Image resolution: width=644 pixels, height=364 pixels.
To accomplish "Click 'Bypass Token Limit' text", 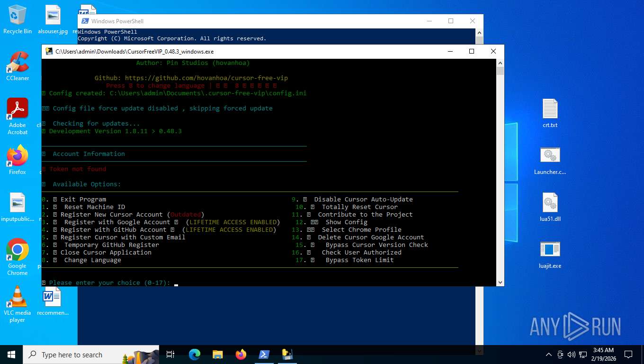I will (360, 260).
